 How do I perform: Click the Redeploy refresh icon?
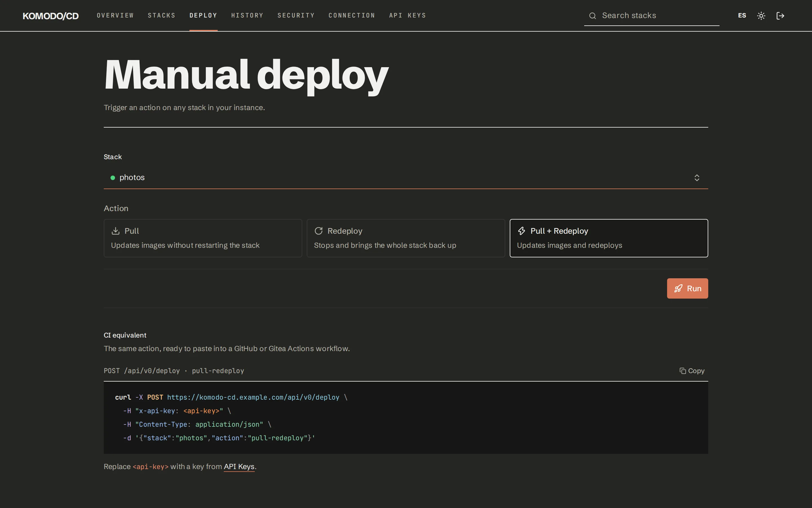[x=318, y=231]
